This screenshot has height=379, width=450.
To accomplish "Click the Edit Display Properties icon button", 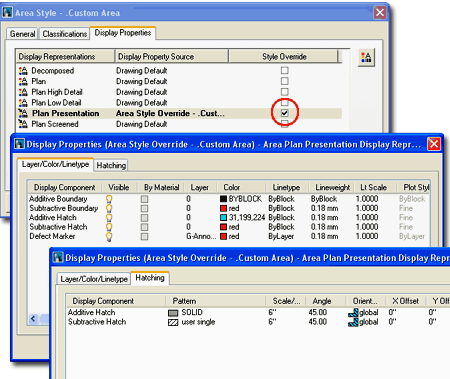I will pos(366,57).
